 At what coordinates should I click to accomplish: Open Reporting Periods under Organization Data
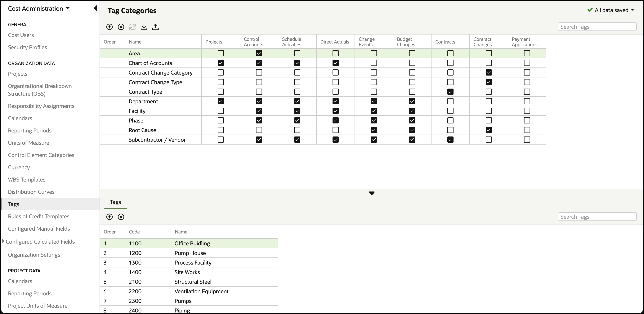point(30,131)
